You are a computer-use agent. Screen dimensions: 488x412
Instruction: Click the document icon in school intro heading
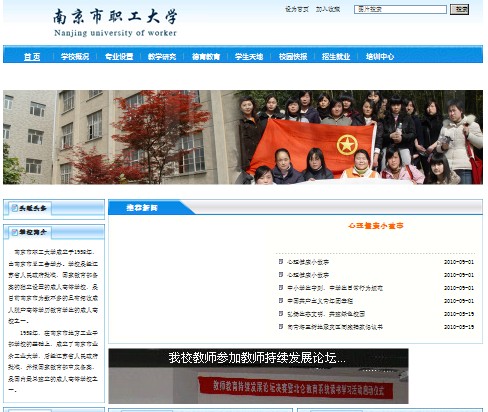click(14, 232)
